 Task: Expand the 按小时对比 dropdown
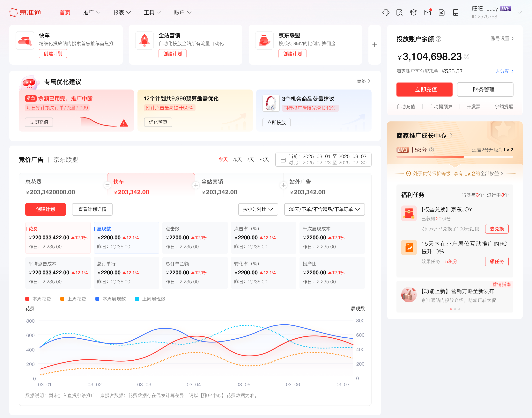258,209
